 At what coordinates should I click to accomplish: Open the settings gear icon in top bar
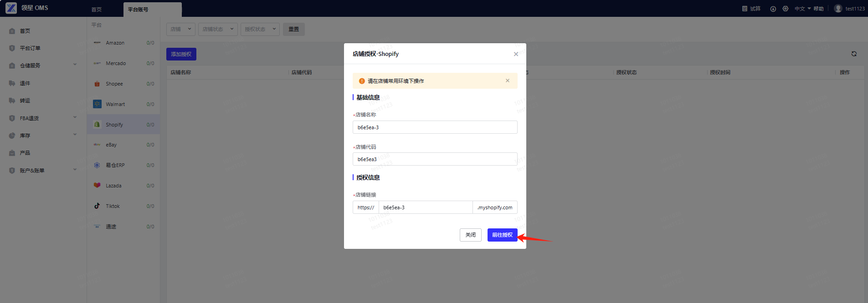coord(786,9)
